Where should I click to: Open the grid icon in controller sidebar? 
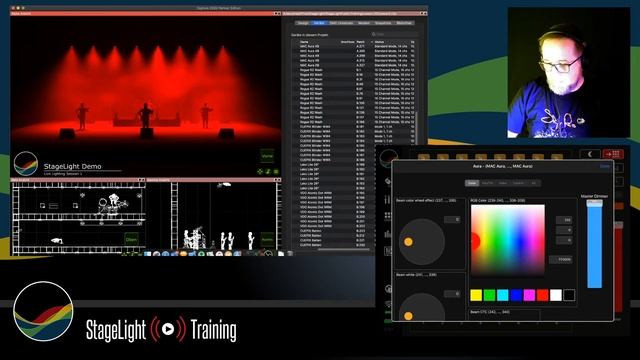click(387, 216)
